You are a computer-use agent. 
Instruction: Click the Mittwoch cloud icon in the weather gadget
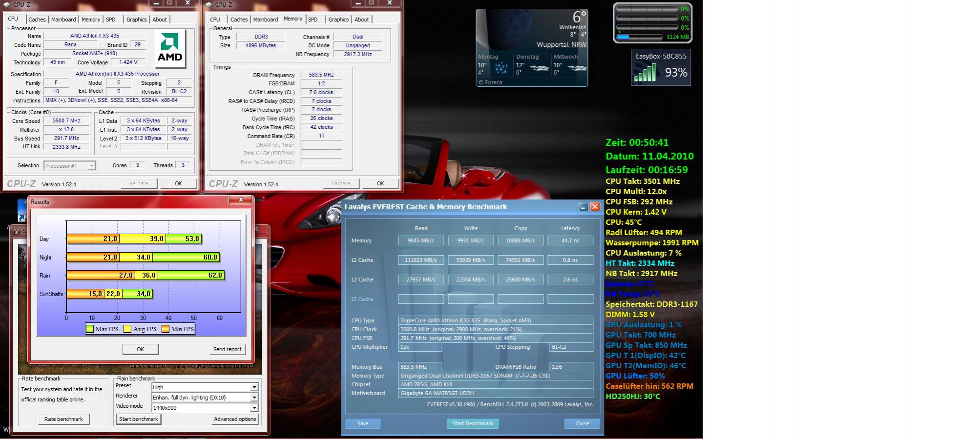click(577, 68)
